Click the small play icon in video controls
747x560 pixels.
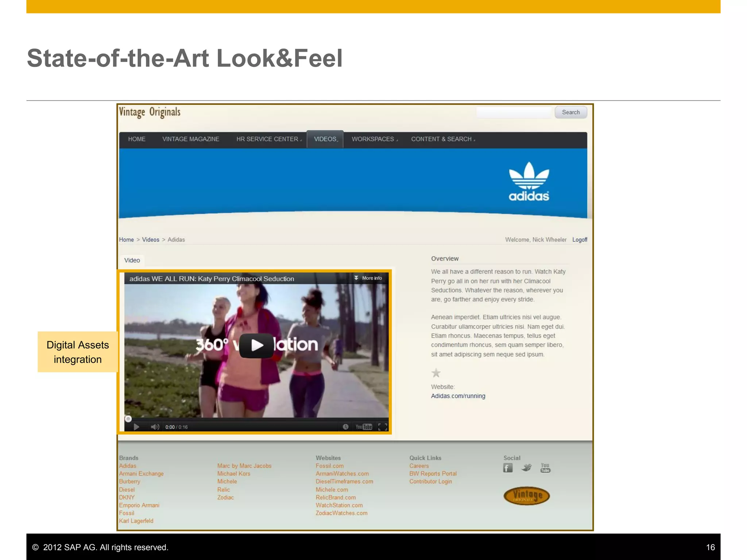coord(136,427)
